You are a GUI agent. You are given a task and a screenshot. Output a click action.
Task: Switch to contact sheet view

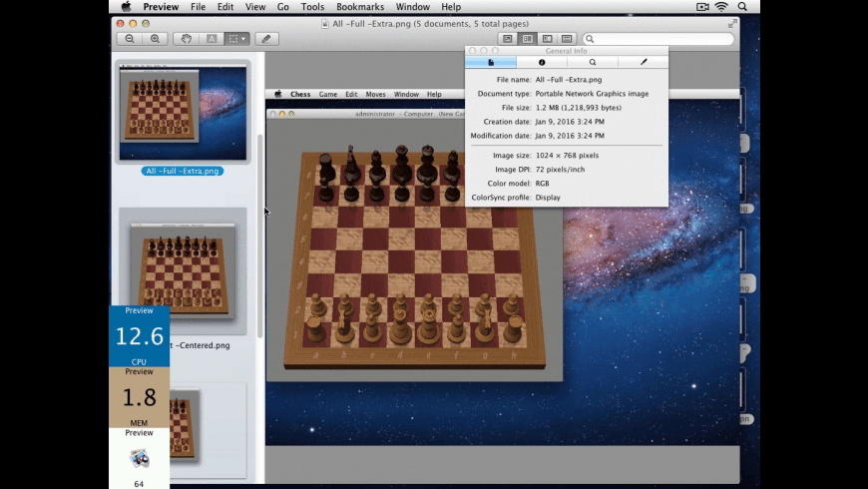(567, 39)
